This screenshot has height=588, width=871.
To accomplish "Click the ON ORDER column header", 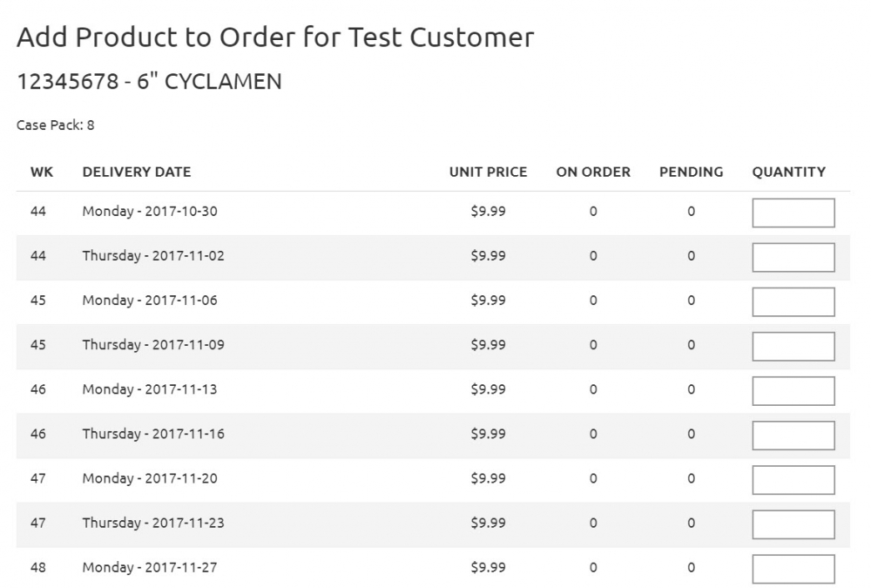I will pyautogui.click(x=593, y=172).
